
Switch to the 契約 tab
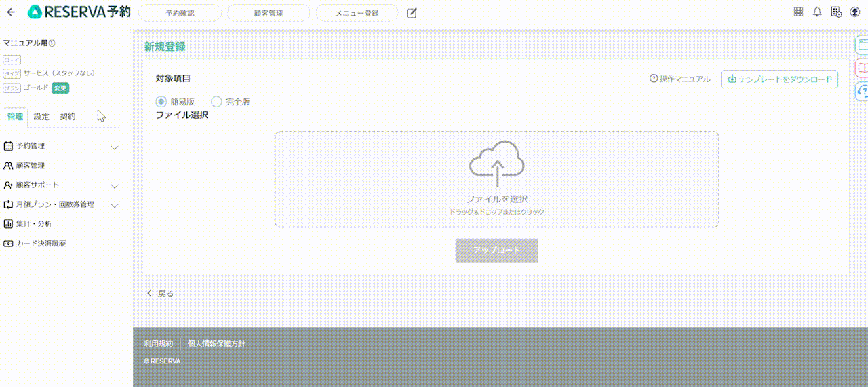click(68, 117)
